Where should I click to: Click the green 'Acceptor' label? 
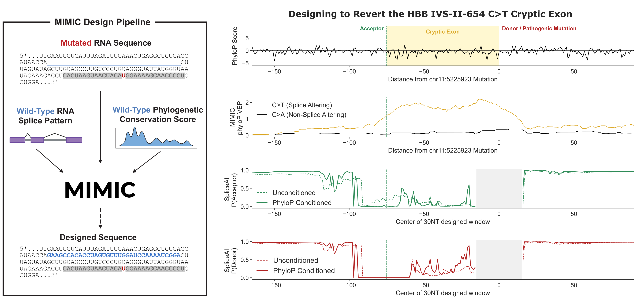tap(371, 28)
